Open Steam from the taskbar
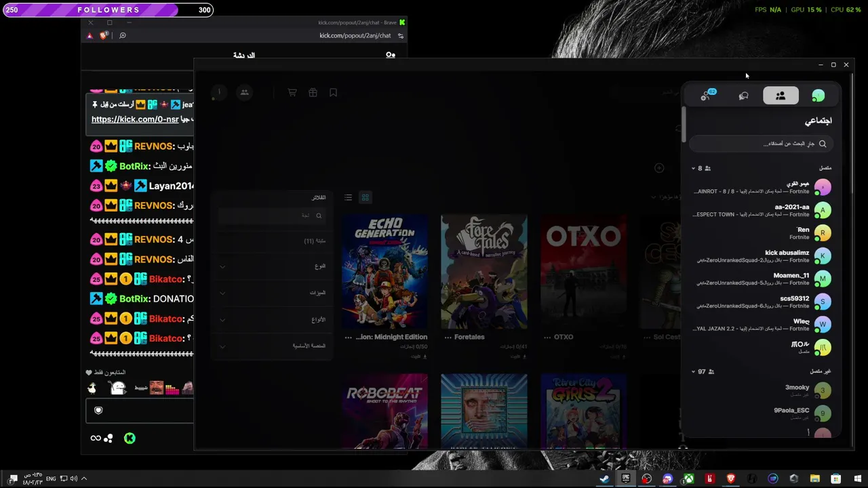 (604, 479)
